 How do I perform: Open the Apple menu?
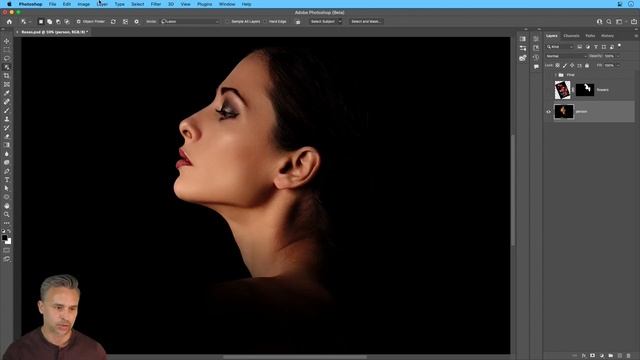(x=9, y=4)
